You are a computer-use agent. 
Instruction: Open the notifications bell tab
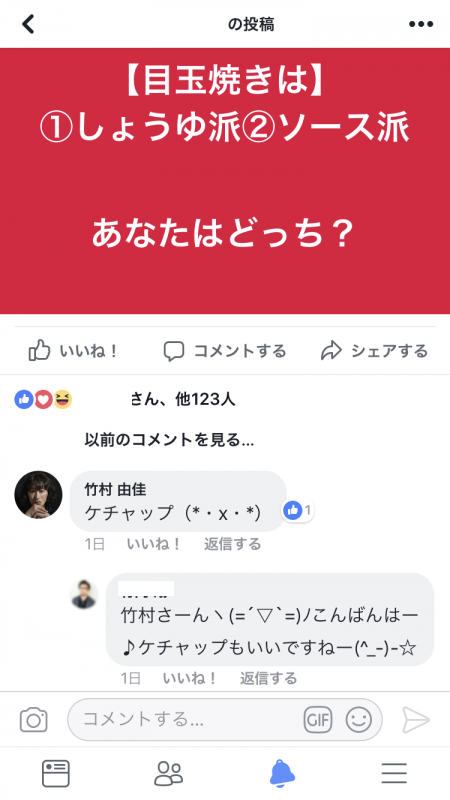tap(282, 773)
